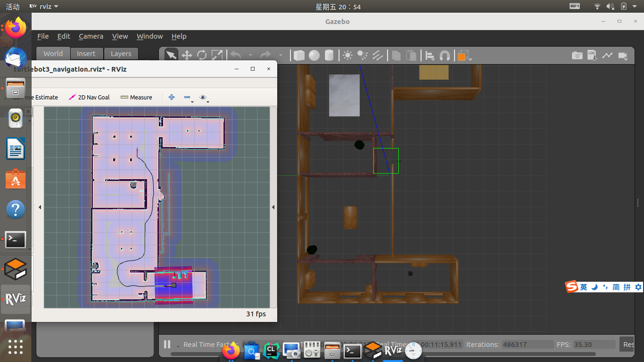Switch to the Insert tab
Viewport: 644px width, 362px height.
coord(86,54)
